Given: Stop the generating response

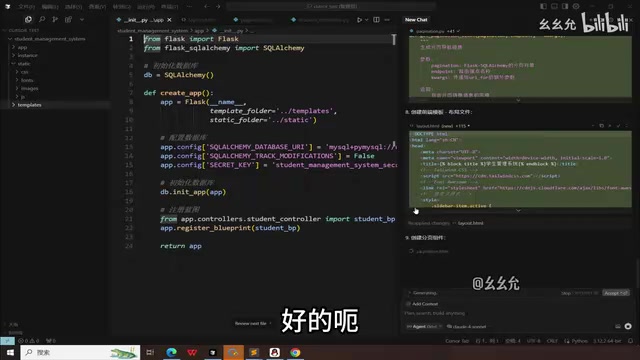Looking at the screenshot, I should tap(579, 293).
